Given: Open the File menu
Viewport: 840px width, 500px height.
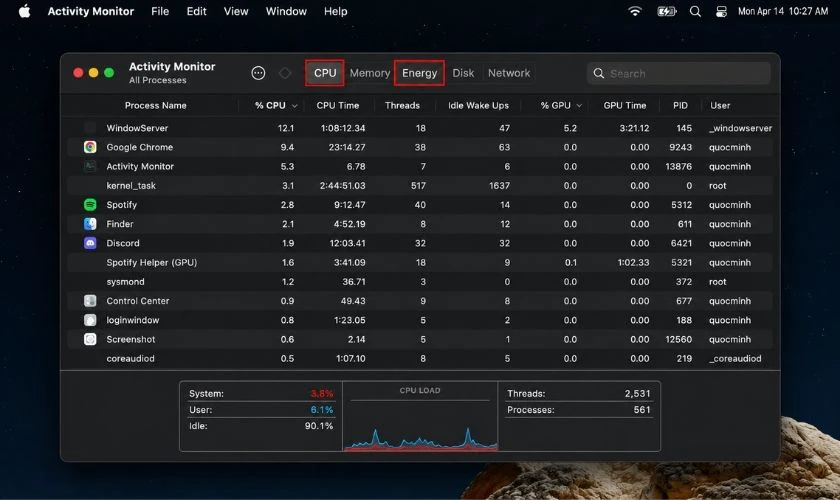Looking at the screenshot, I should pos(160,11).
